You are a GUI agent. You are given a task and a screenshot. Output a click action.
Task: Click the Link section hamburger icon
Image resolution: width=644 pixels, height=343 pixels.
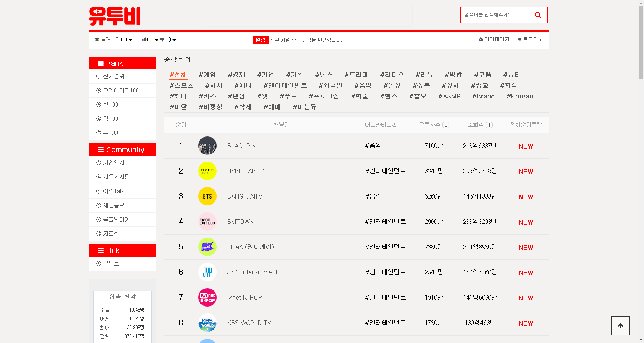[x=101, y=251]
